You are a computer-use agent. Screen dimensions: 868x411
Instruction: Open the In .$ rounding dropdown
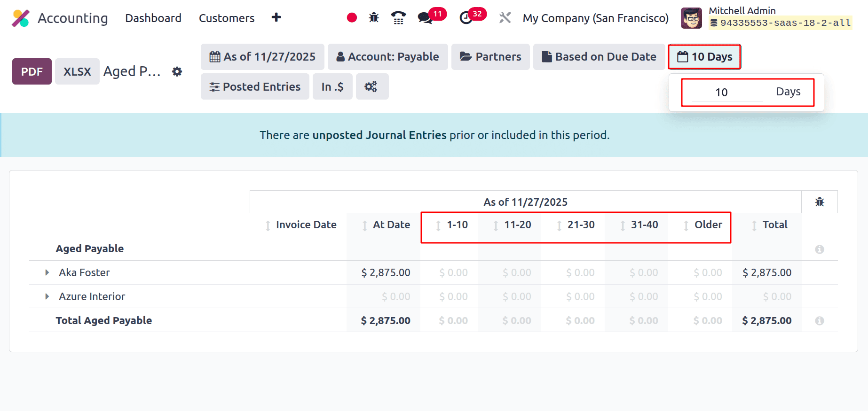[332, 86]
